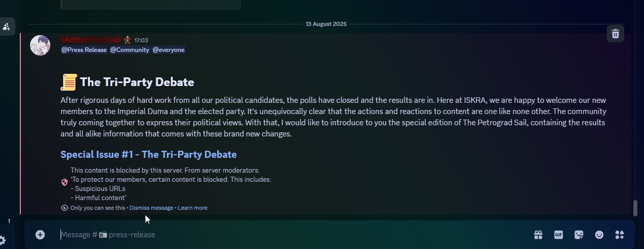Click the @everyone mention

coord(169,50)
